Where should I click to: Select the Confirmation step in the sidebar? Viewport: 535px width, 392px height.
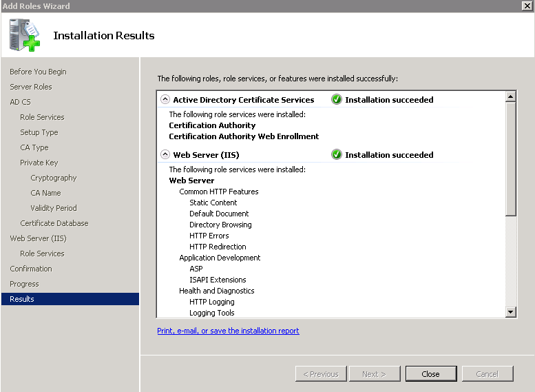click(31, 269)
